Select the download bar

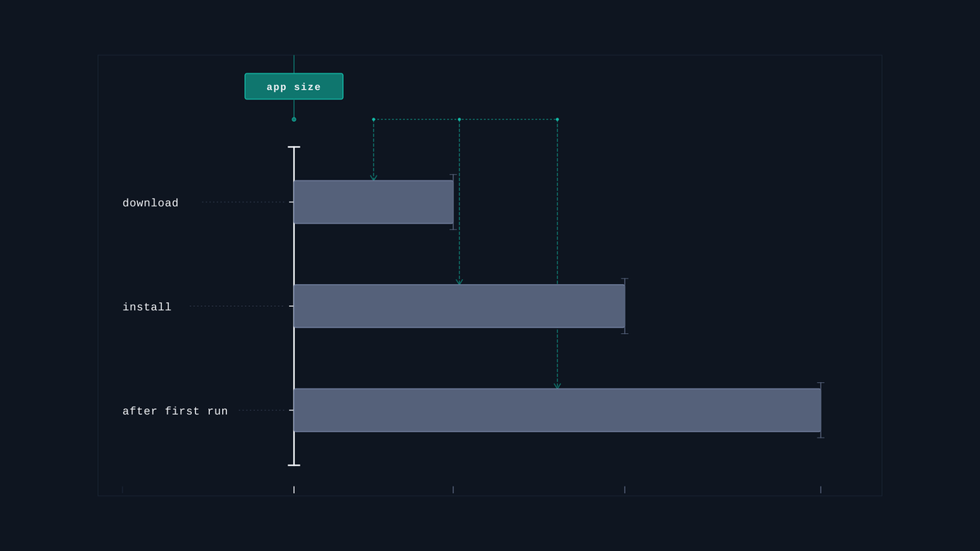[373, 202]
